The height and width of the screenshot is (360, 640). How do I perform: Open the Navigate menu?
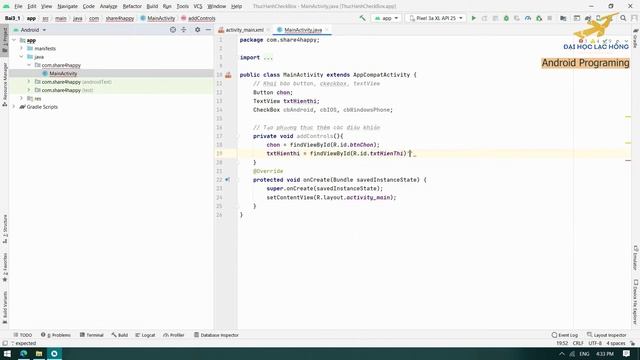pyautogui.click(x=67, y=6)
